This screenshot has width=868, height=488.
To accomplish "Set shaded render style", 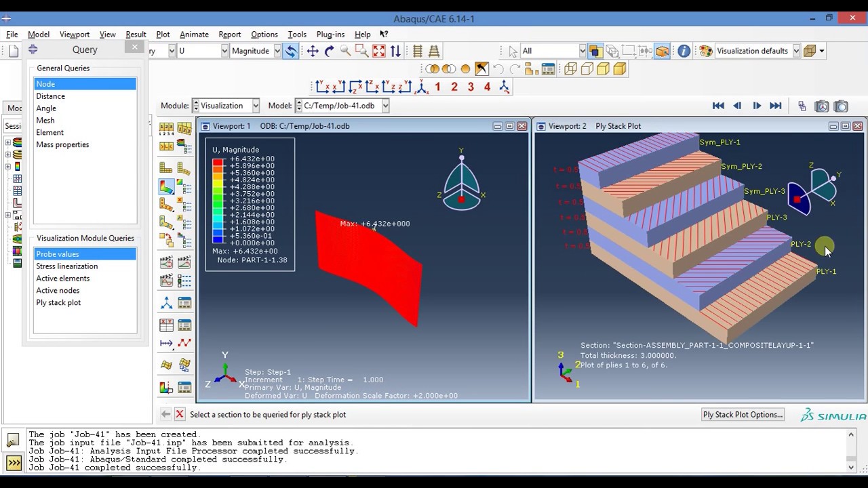I will (x=620, y=68).
